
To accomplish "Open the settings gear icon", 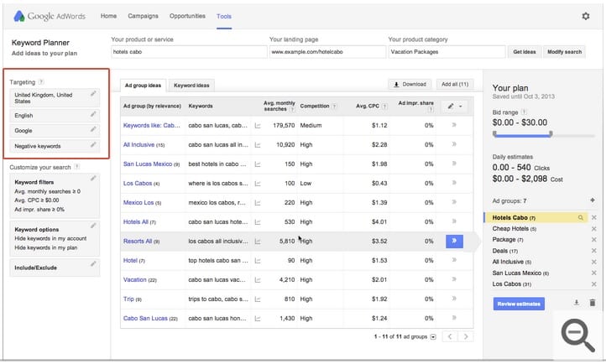I will 586,16.
